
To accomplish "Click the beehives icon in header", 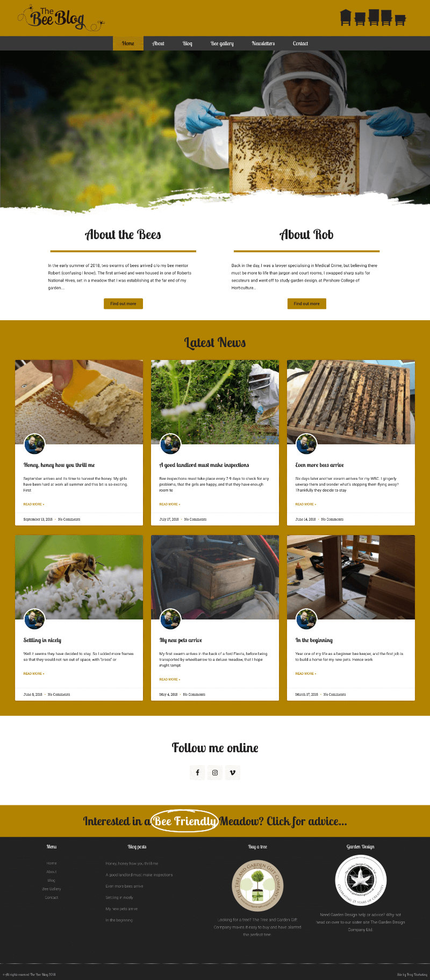I will click(x=373, y=18).
